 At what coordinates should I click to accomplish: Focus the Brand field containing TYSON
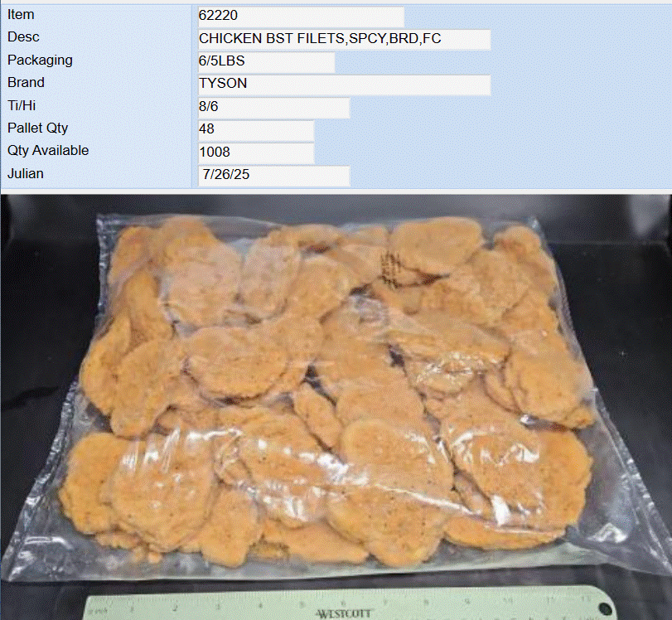point(344,85)
